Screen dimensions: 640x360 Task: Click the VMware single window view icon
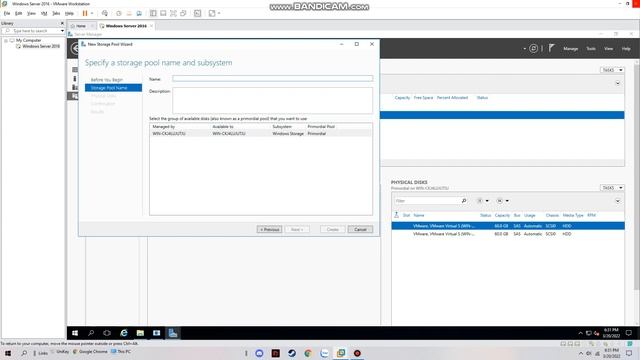[x=163, y=13]
